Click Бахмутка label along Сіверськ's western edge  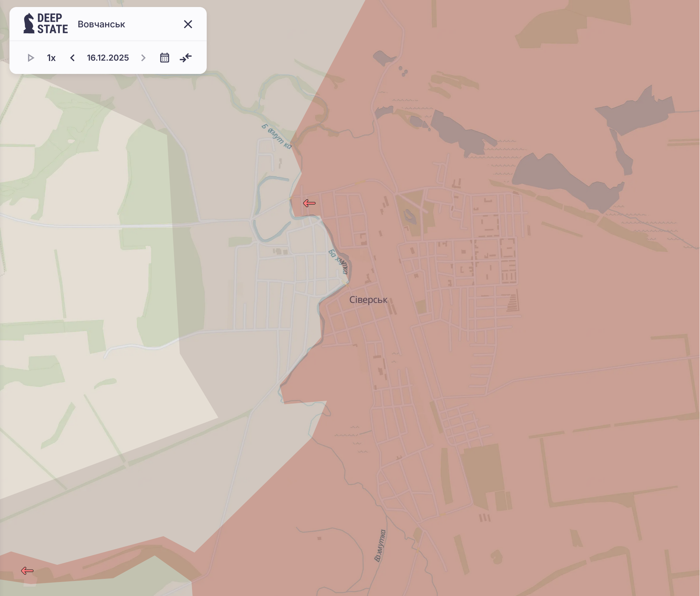(338, 261)
